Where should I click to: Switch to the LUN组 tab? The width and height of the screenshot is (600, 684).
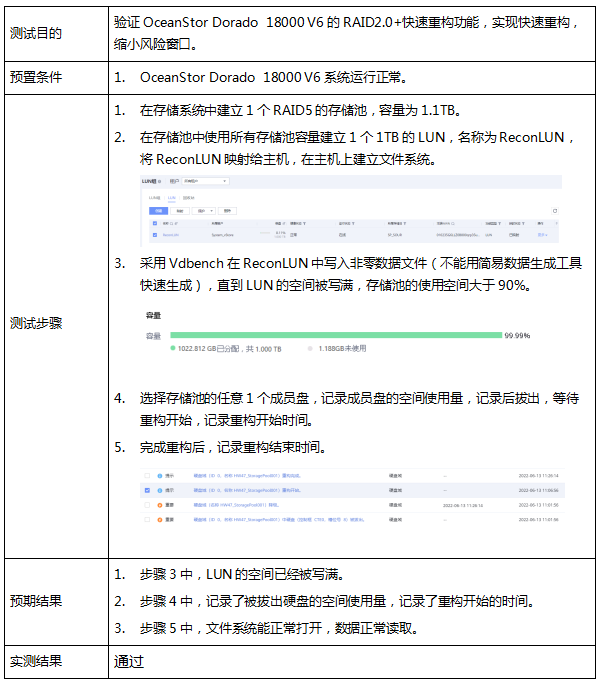[x=154, y=198]
